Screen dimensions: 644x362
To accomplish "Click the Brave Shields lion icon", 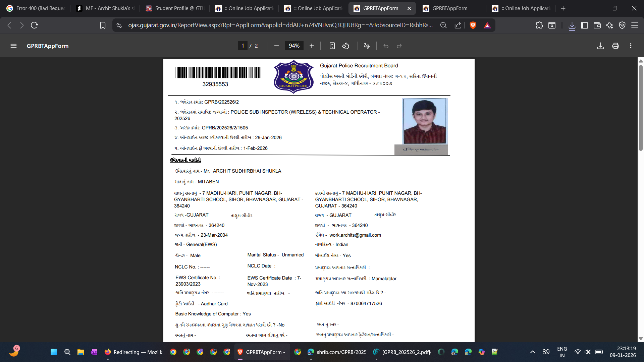I will 473,25.
